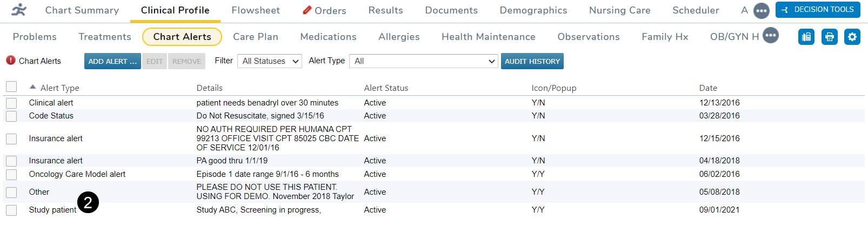
Task: Select the Code Status alert checkbox
Action: click(x=11, y=116)
